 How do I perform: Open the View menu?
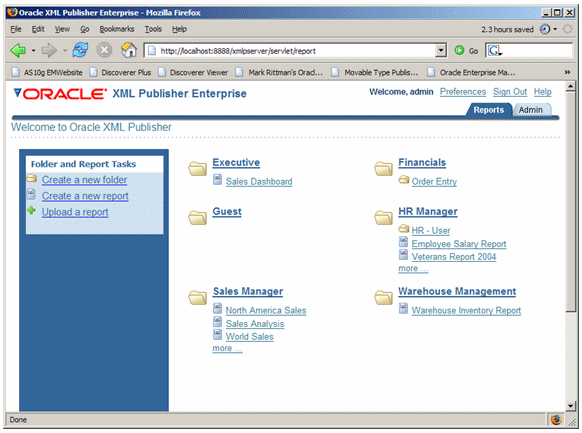point(62,29)
